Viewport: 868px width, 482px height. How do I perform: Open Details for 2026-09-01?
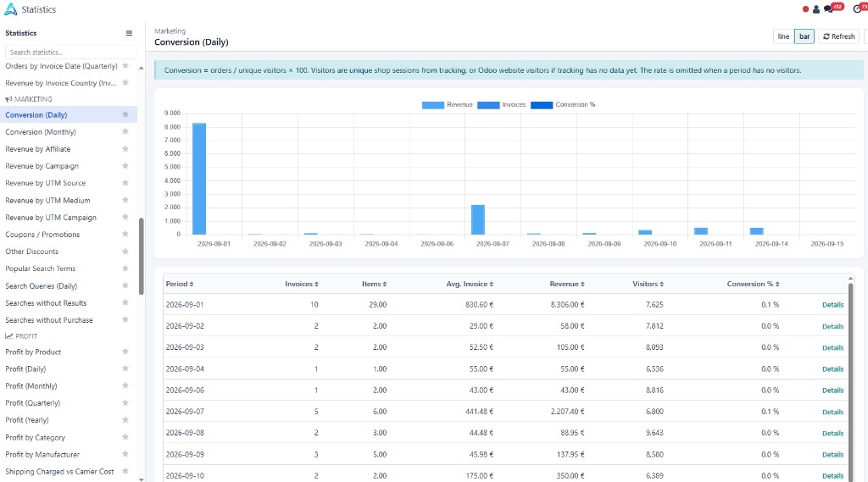[832, 305]
